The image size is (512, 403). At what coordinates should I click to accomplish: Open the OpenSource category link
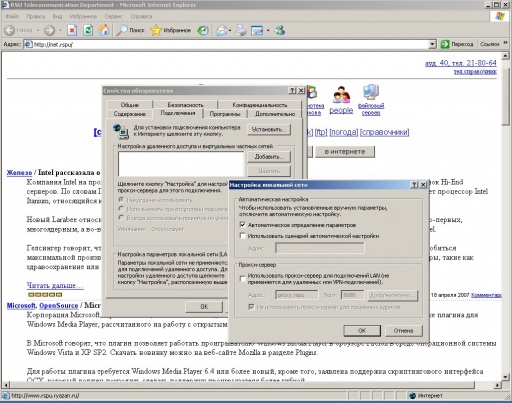coord(59,306)
